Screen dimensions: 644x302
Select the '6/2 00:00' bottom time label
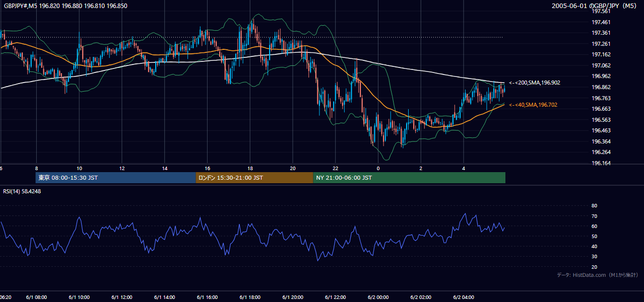pyautogui.click(x=378, y=297)
